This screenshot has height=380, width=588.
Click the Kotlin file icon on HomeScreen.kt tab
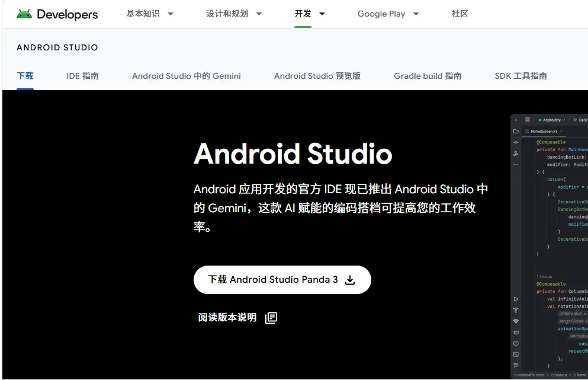tap(527, 132)
